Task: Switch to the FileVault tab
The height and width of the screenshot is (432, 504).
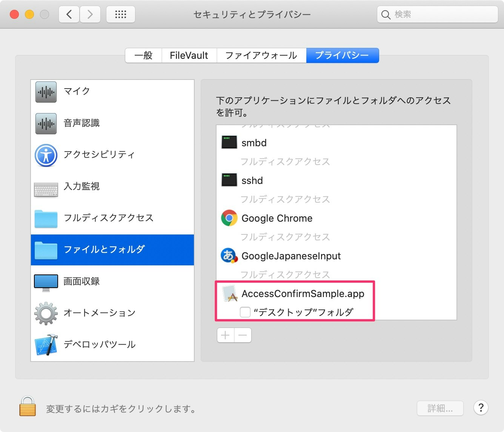Action: [x=189, y=55]
